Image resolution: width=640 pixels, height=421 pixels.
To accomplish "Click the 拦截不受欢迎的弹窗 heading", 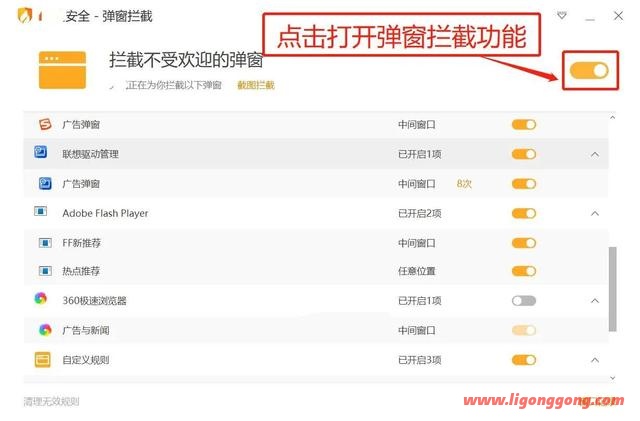I will click(186, 60).
